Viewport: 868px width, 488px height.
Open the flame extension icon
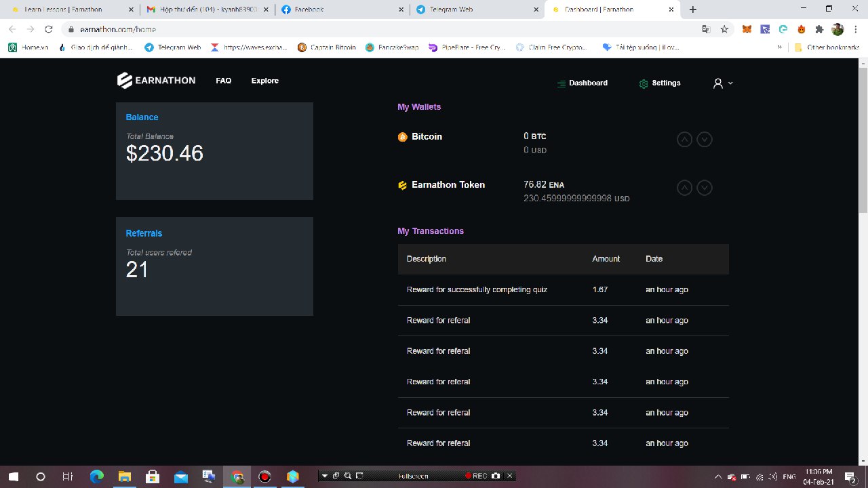tap(801, 29)
